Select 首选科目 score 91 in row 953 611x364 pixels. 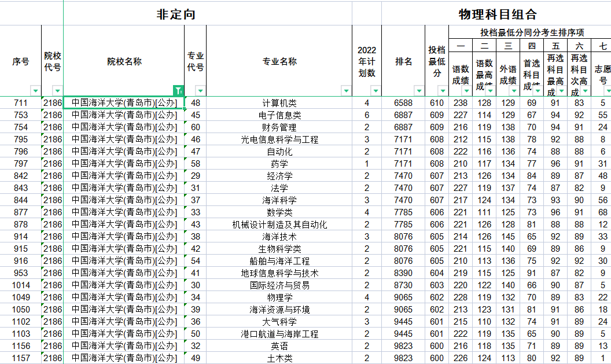[532, 273]
